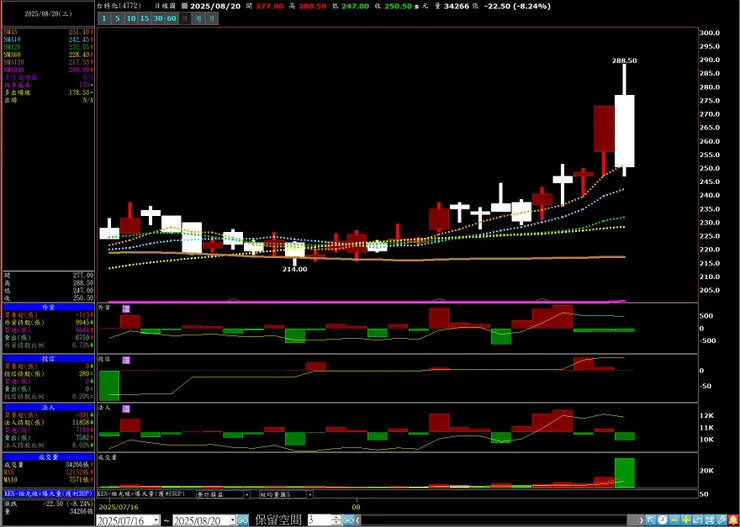740x527 pixels.
Task: Open the 外資 panel settings icon
Action: (126, 309)
